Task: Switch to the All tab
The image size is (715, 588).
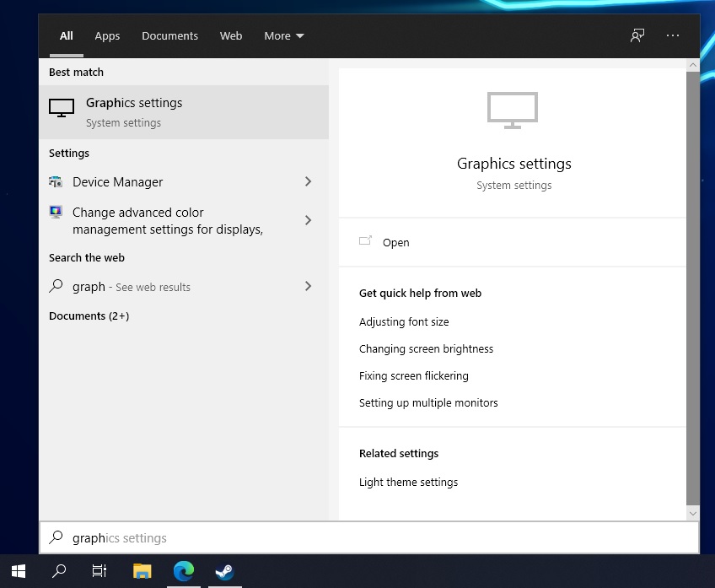Action: click(66, 35)
